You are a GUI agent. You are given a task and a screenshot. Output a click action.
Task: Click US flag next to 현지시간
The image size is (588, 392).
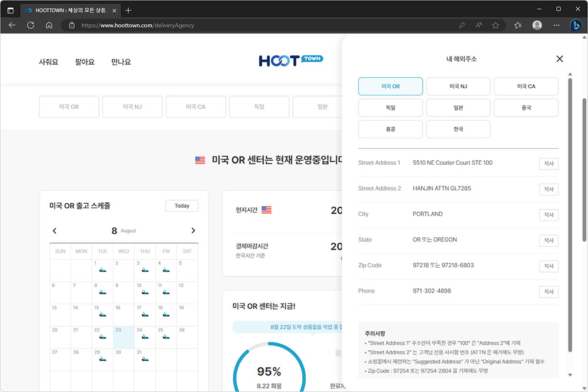(x=266, y=210)
